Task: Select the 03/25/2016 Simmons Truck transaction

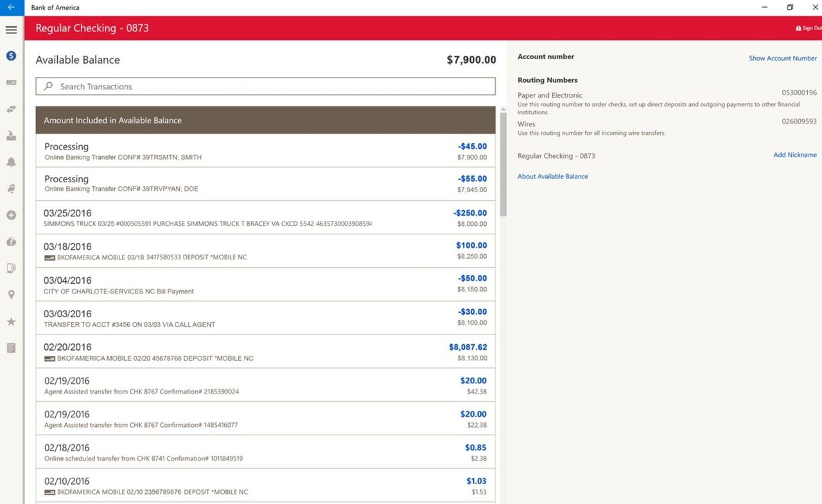Action: (x=265, y=218)
